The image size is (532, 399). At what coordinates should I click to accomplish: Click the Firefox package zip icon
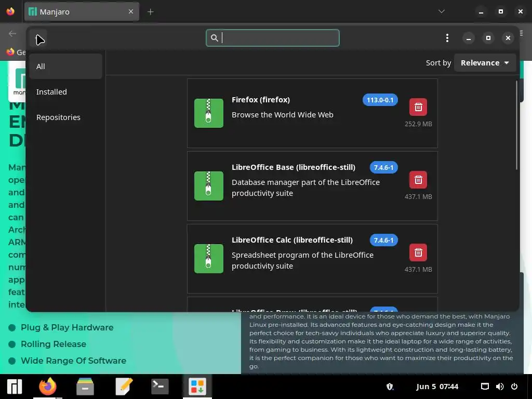tap(209, 113)
